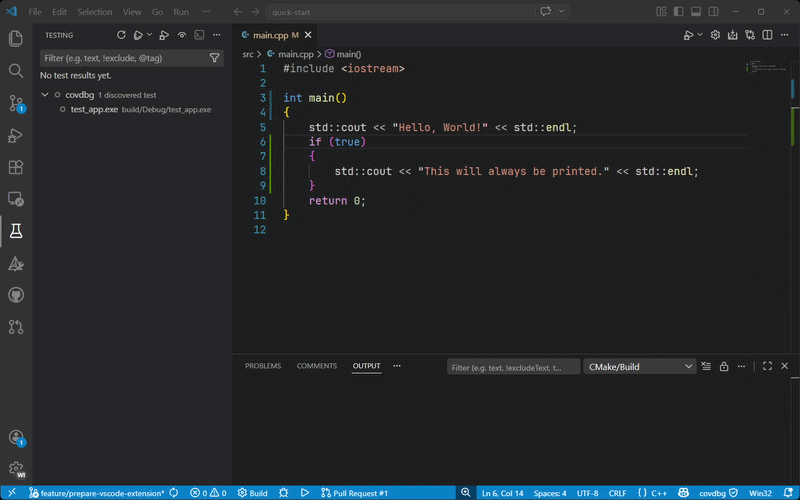Open Source Control view in activity bar
This screenshot has height=500, width=800.
(x=15, y=103)
